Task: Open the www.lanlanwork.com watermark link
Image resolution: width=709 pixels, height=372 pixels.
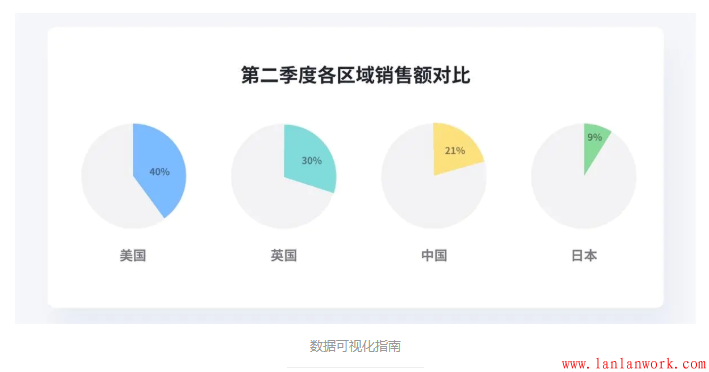Action: tap(634, 364)
